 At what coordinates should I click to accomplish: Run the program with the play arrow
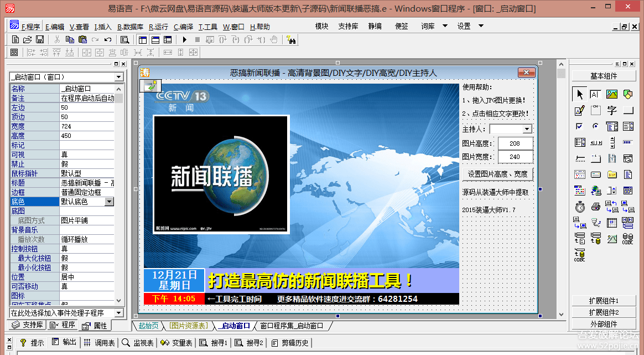pyautogui.click(x=184, y=40)
